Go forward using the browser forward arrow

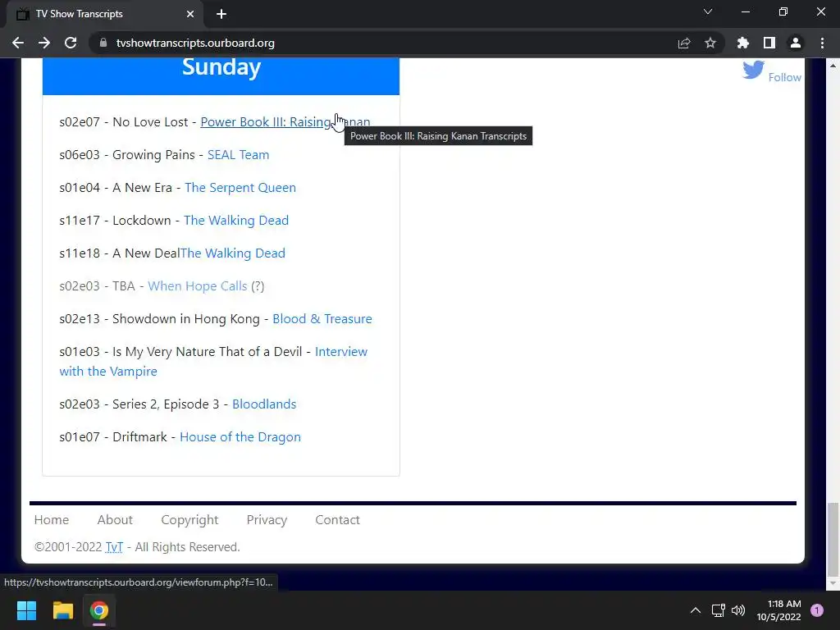tap(44, 43)
